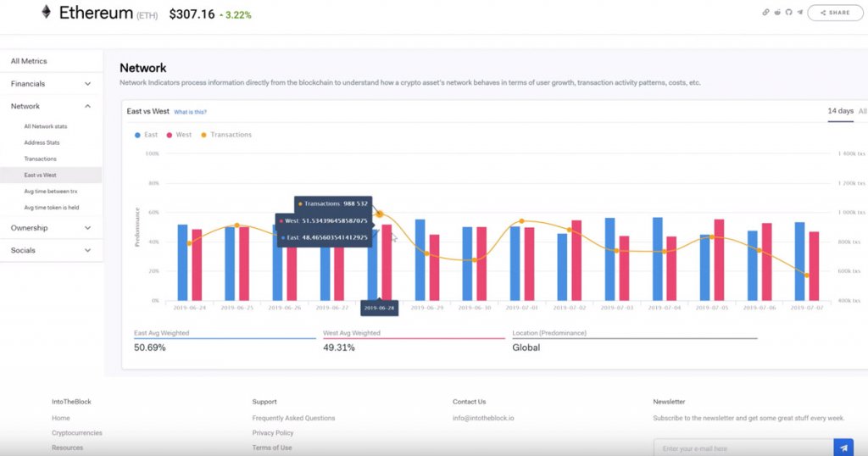
Task: Click the newsletter e-mail input field
Action: [743, 448]
